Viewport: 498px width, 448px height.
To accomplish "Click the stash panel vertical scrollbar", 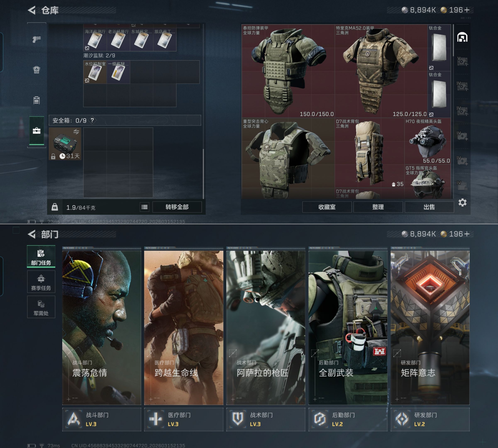I will [453, 41].
